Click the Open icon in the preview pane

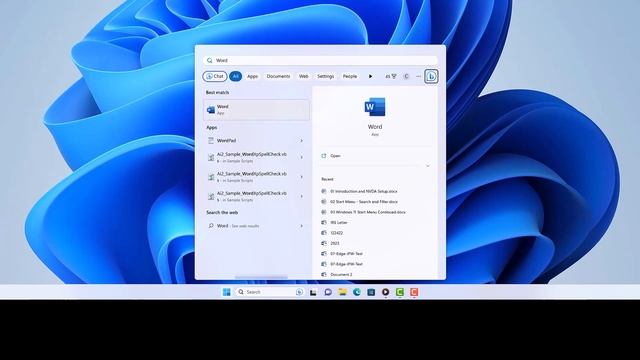coord(324,156)
